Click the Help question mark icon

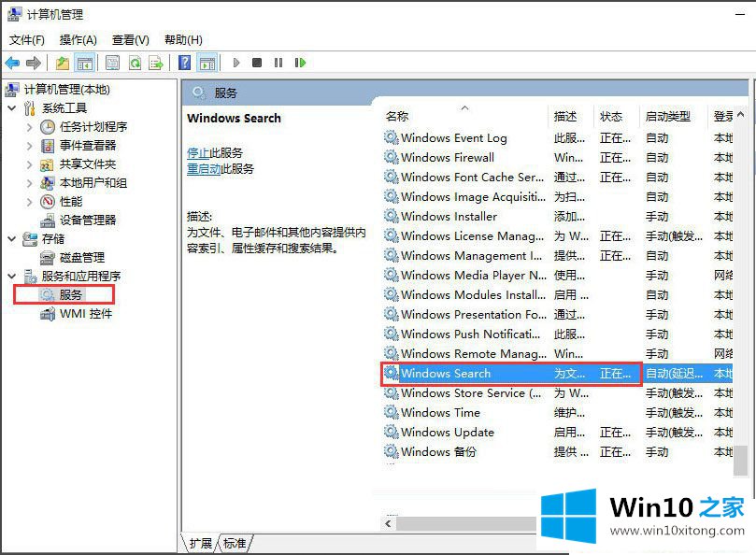coord(185,63)
